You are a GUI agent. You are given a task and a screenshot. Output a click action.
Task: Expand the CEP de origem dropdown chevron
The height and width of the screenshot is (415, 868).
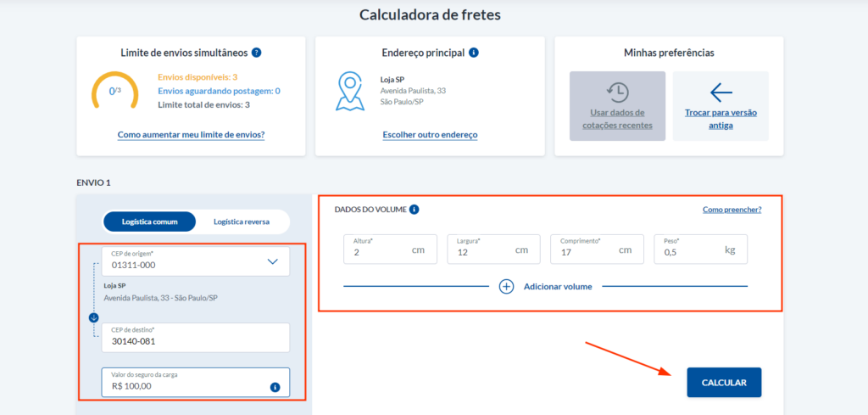coord(273,261)
